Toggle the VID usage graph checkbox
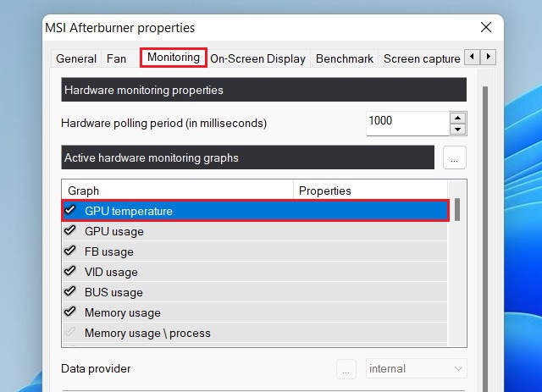The height and width of the screenshot is (392, 542). [70, 271]
